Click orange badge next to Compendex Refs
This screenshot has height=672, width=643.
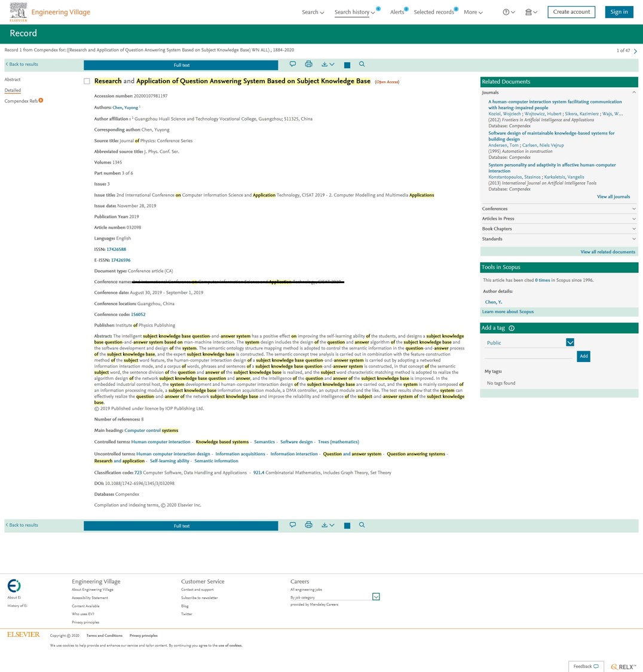coord(41,100)
